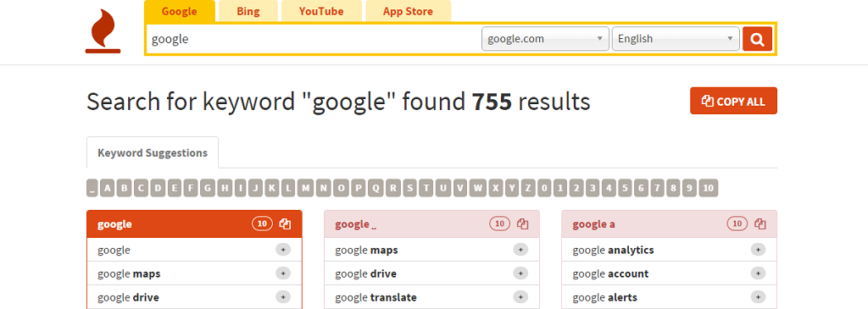Copy the 'google' keyword list via copy icon
868x309 pixels.
[x=285, y=223]
